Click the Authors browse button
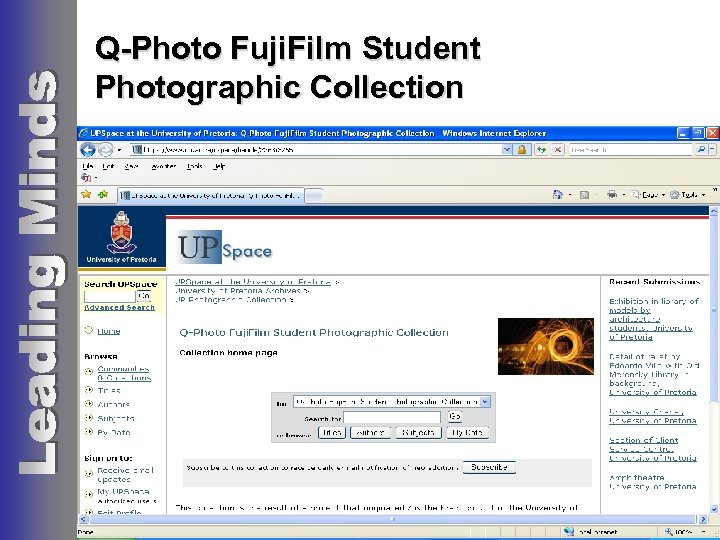This screenshot has height=540, width=720. (x=370, y=433)
